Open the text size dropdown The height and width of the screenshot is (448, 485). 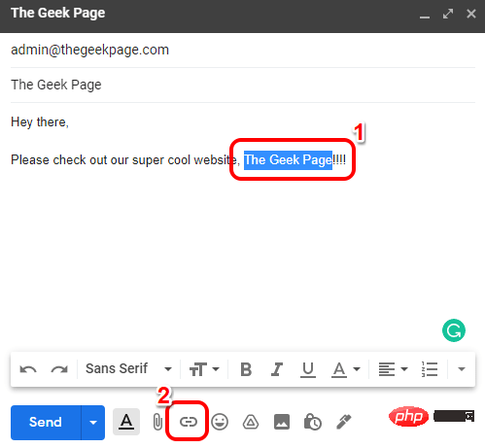click(204, 369)
